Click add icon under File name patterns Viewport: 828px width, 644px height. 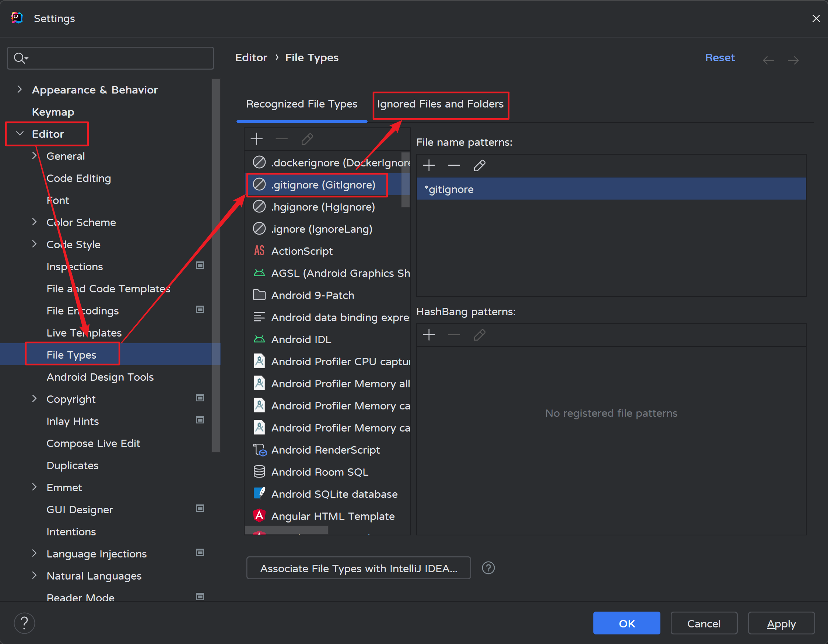[429, 165]
